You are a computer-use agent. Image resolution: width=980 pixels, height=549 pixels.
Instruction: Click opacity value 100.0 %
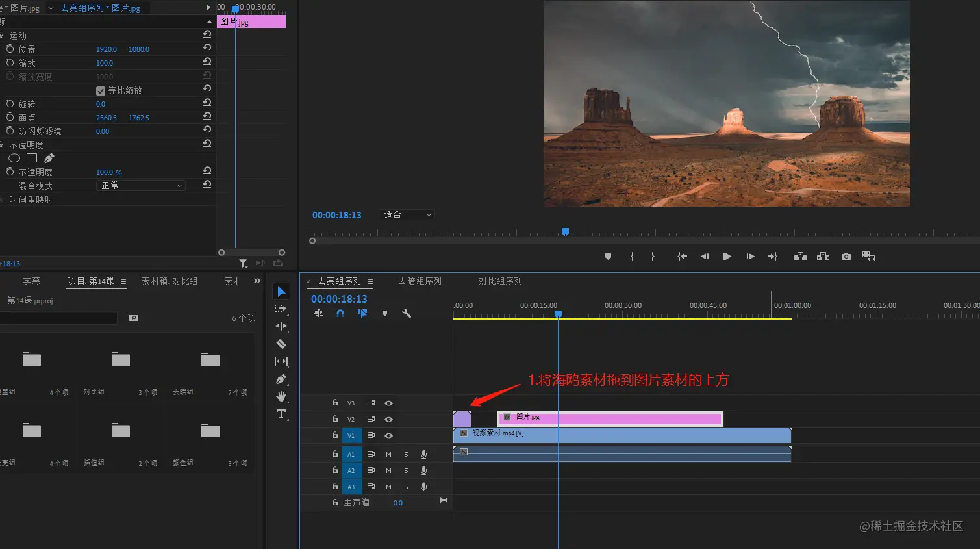coord(109,172)
